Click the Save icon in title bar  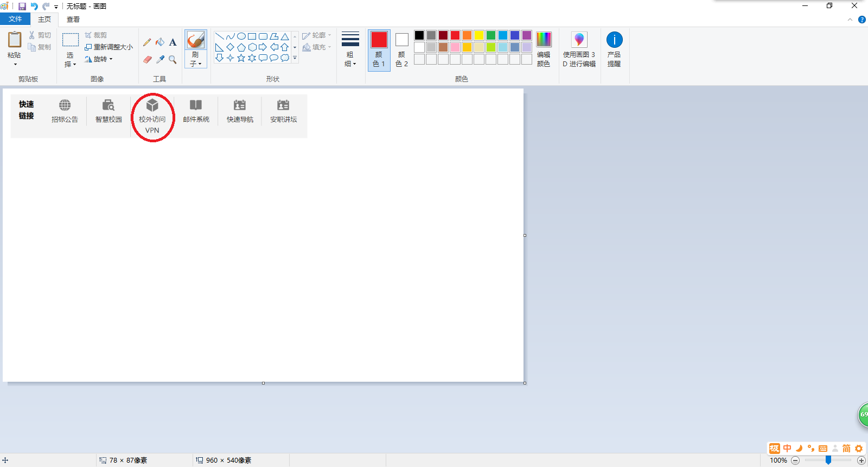point(22,7)
